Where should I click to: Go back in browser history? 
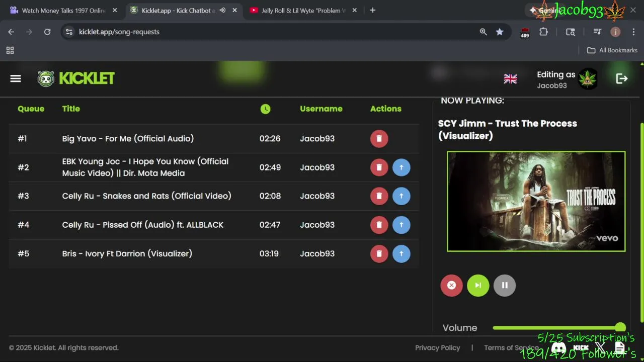tap(11, 32)
